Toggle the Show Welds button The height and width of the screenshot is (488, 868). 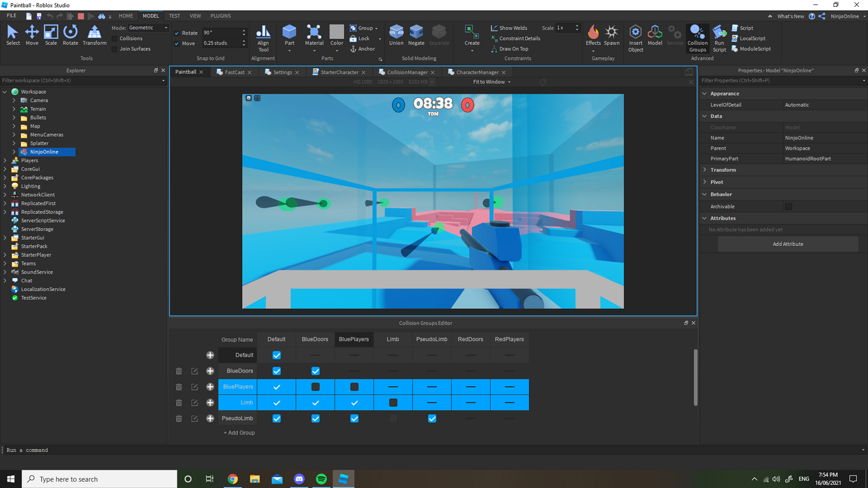click(x=509, y=28)
